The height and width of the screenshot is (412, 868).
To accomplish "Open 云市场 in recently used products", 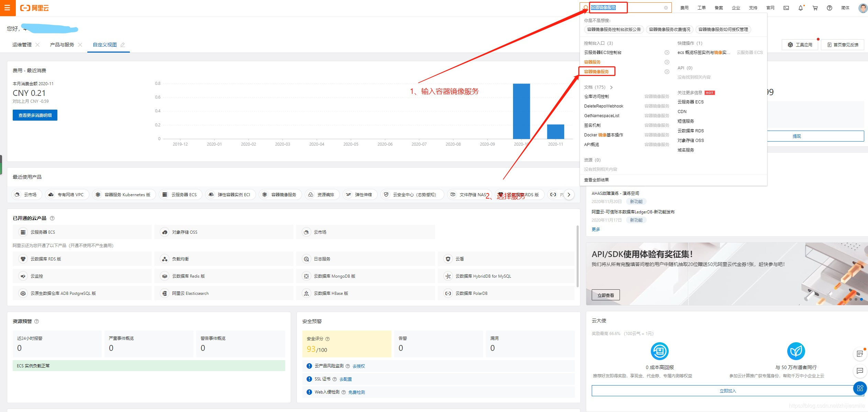I will (27, 194).
